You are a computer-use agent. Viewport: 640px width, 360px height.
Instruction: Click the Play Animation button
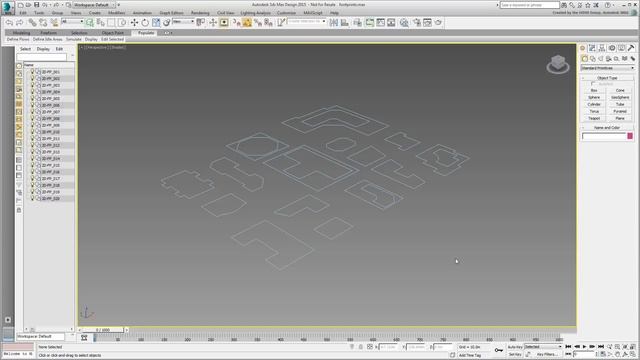(584, 347)
